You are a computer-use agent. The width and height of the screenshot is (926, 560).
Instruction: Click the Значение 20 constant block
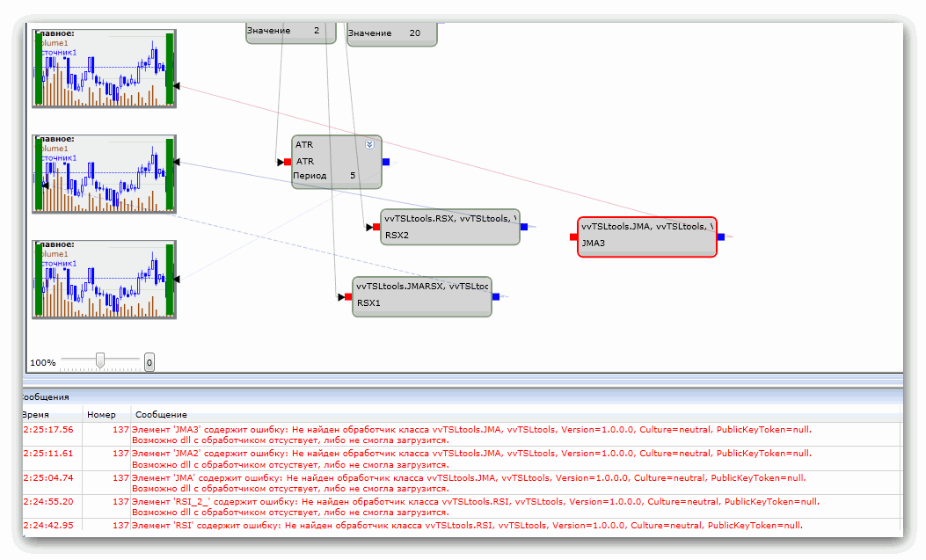pos(391,34)
